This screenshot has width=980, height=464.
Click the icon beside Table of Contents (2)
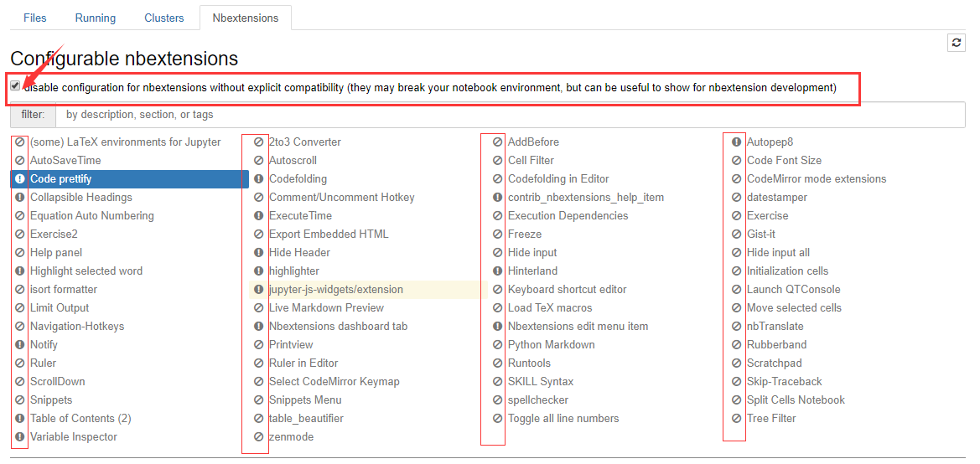point(19,419)
